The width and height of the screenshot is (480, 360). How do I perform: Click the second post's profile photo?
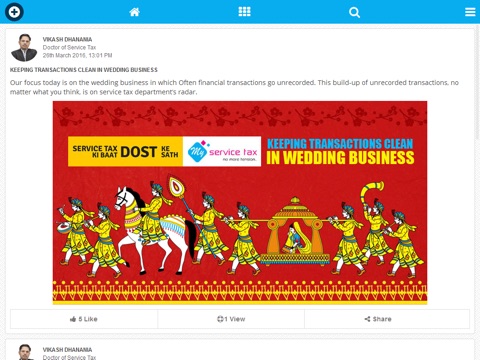(24, 352)
